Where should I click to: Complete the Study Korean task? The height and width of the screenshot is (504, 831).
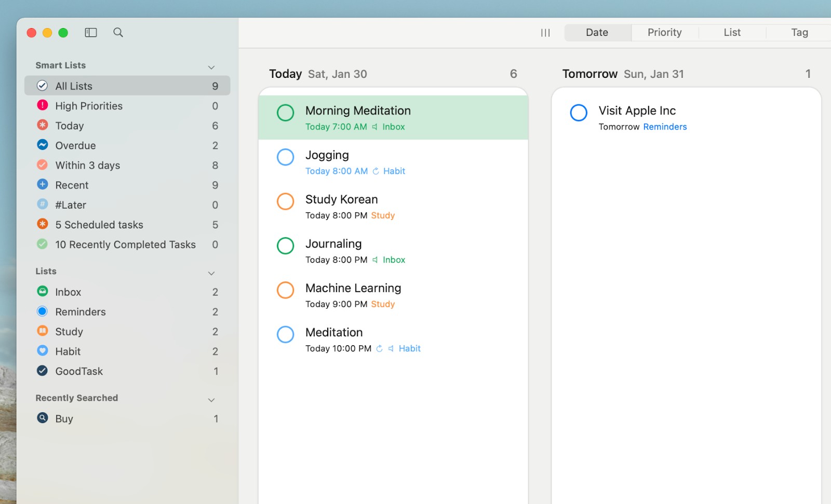pos(286,201)
